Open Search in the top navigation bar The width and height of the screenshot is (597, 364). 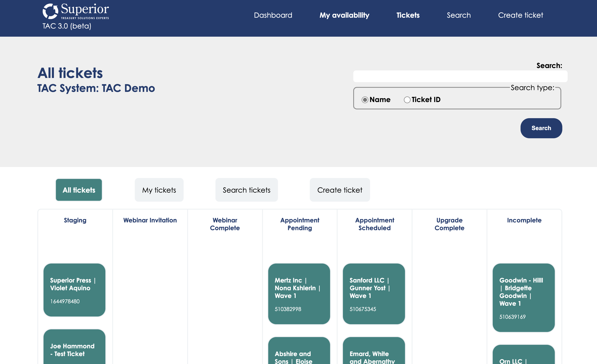459,15
